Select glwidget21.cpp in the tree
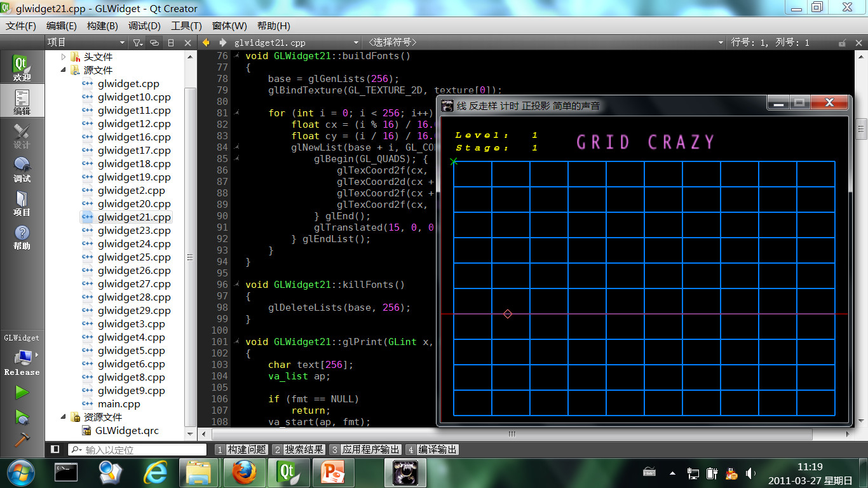This screenshot has height=488, width=868. point(134,217)
